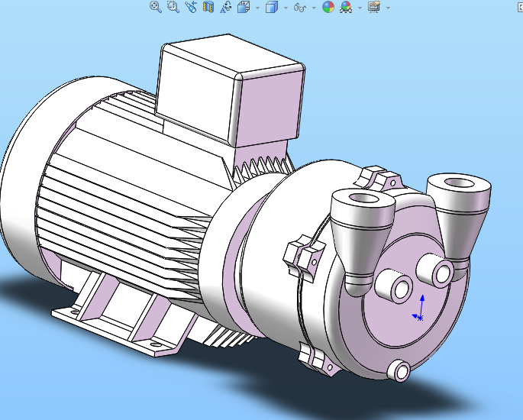Toggle the Section View tool
The image size is (523, 420).
pos(208,7)
